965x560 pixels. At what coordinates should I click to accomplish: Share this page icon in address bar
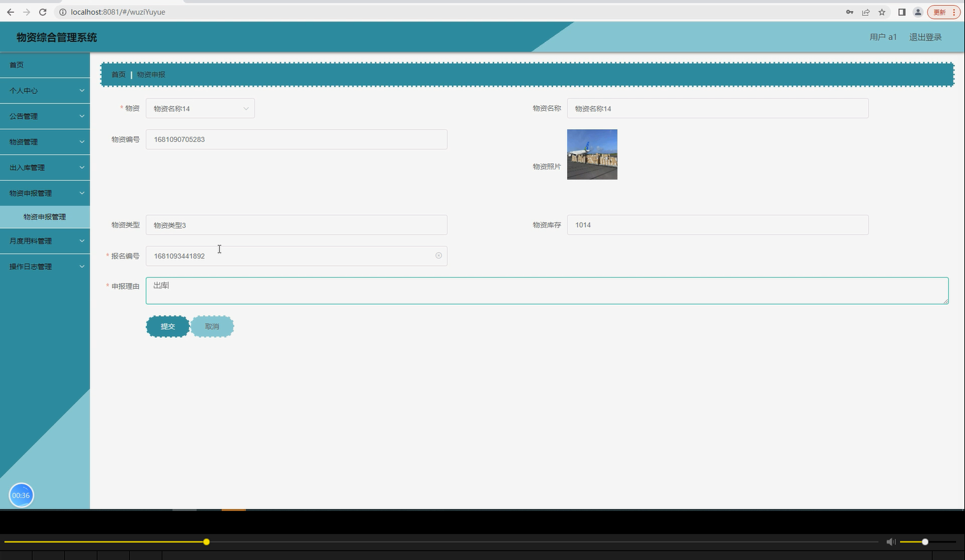pos(866,12)
